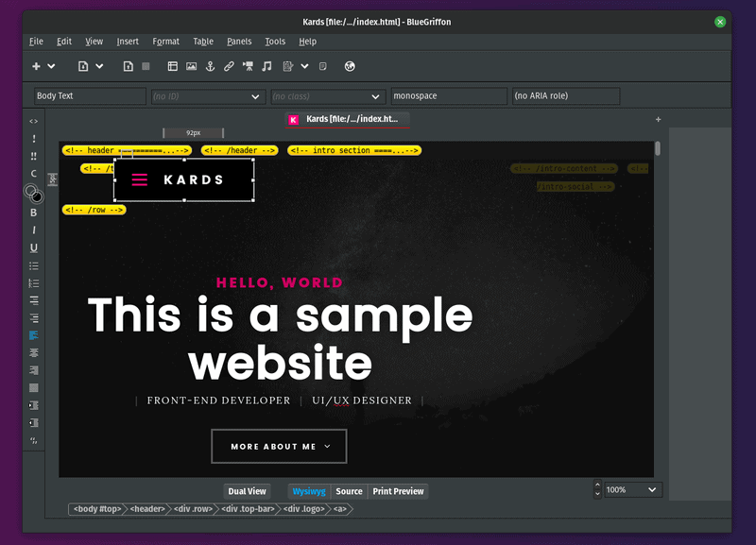Viewport: 756px width, 545px height.
Task: Open the Panels menu
Action: point(239,42)
